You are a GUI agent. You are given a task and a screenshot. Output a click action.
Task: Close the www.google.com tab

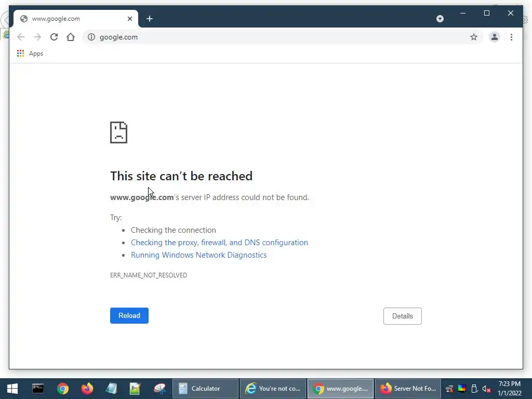coord(129,19)
